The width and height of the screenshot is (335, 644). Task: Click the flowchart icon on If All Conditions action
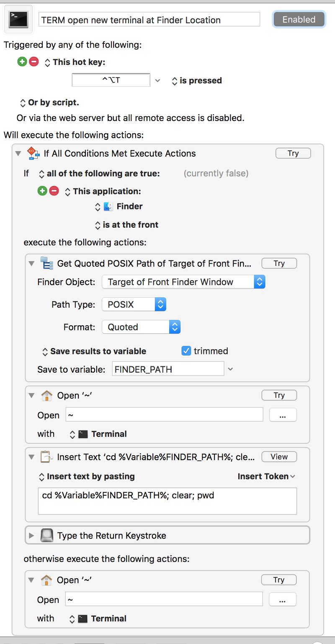tap(33, 153)
